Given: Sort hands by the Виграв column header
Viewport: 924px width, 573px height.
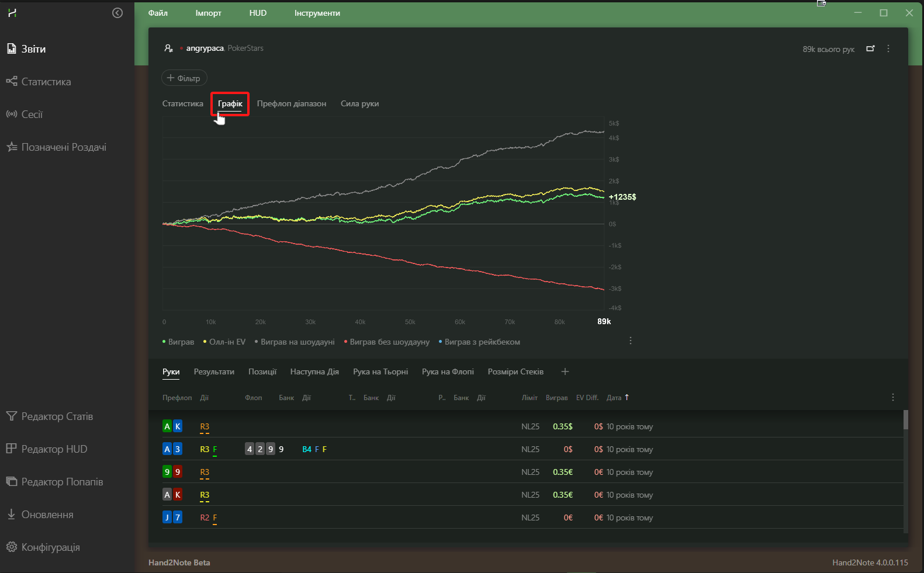Looking at the screenshot, I should tap(556, 398).
